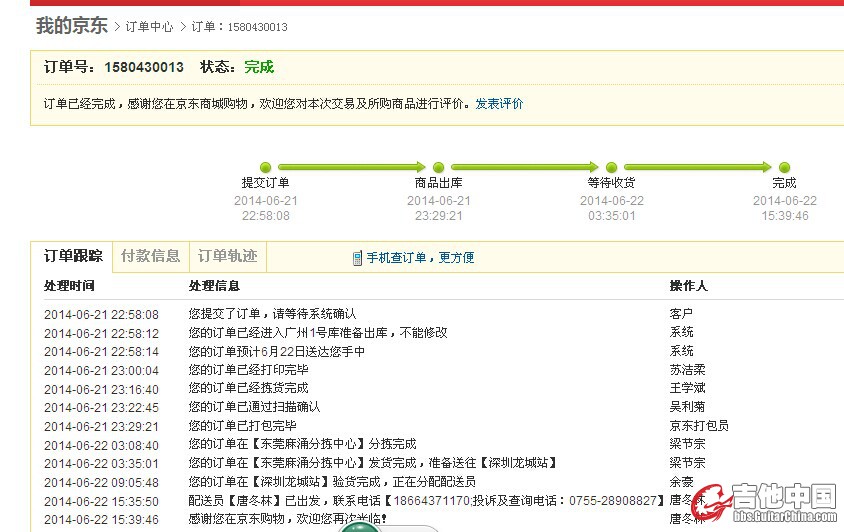
Task: Click row text 您的订单已通过扫描确认
Action: click(255, 407)
